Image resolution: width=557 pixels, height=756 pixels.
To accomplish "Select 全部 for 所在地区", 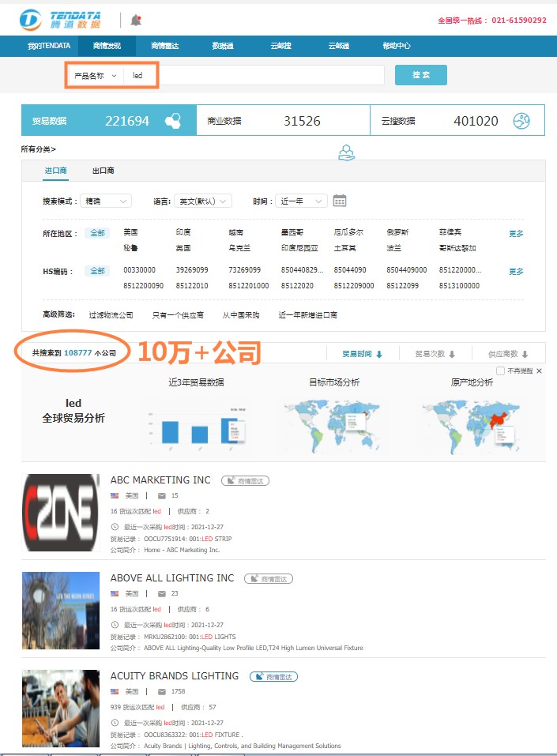I will 97,233.
